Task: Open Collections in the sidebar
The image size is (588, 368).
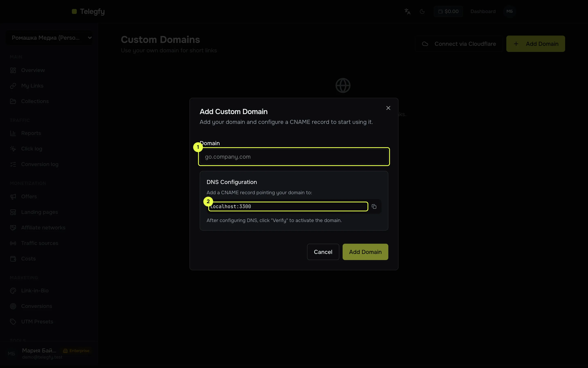Action: click(x=35, y=101)
